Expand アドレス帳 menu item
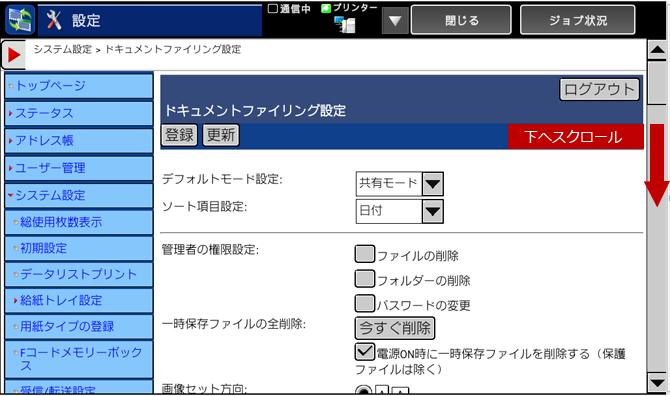This screenshot has width=670, height=396. [x=79, y=141]
